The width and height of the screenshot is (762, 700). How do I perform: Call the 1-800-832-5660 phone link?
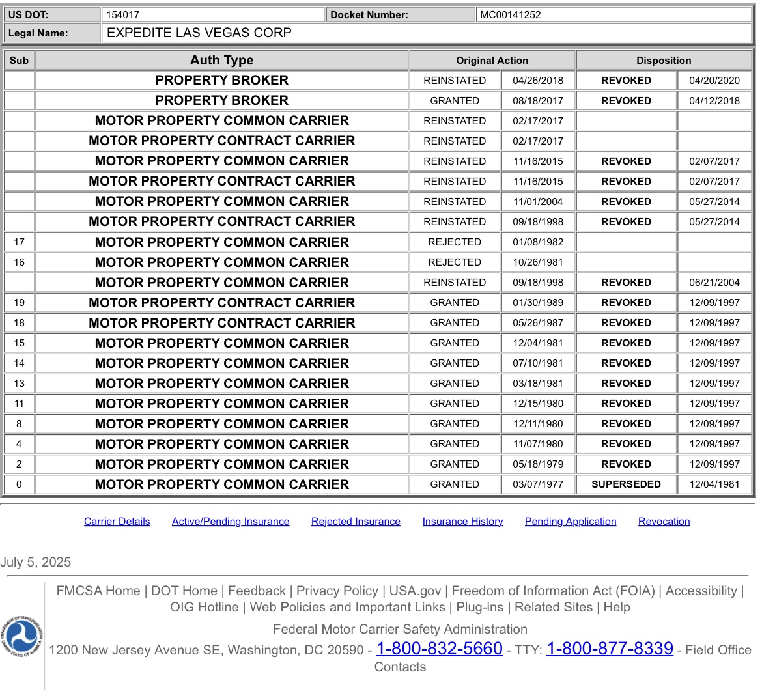coord(439,649)
